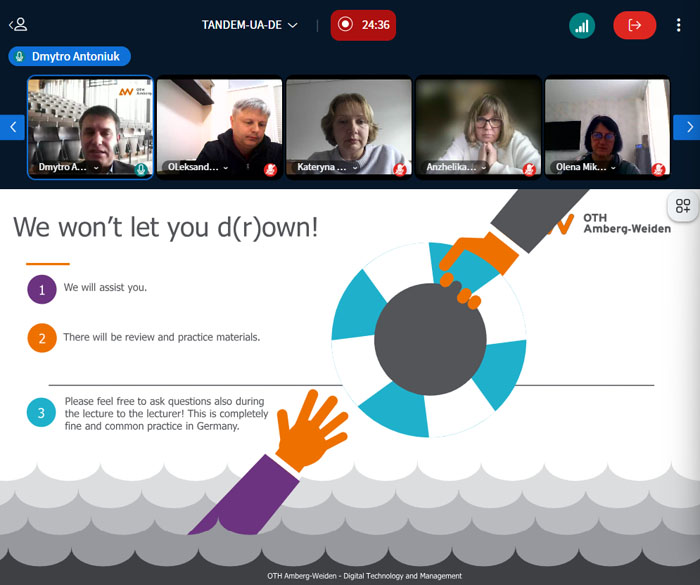Screen dimensions: 700x585
Task: Open the connection status signal icon
Action: point(582,25)
